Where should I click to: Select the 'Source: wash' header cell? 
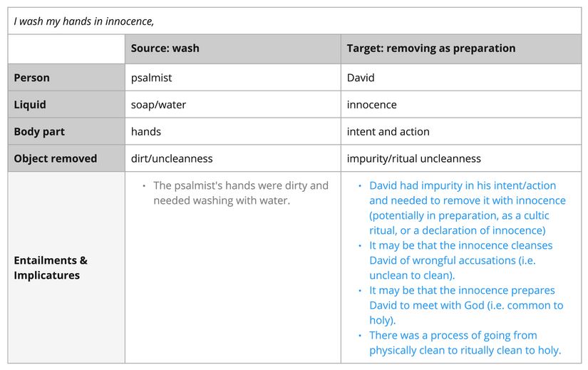pyautogui.click(x=165, y=48)
